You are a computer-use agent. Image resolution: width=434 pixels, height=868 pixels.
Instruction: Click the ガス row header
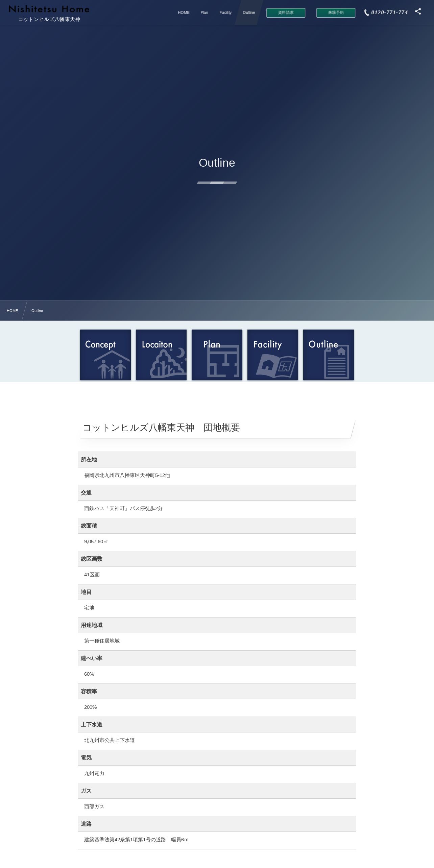click(217, 791)
